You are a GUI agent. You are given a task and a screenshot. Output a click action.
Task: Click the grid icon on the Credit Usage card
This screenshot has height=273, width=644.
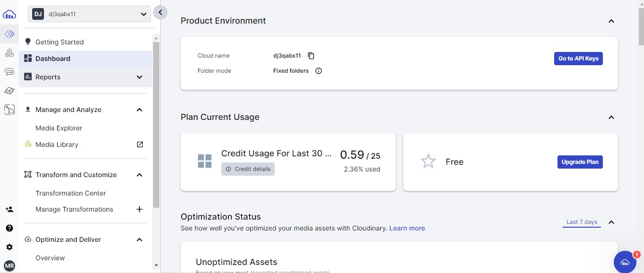click(x=205, y=161)
